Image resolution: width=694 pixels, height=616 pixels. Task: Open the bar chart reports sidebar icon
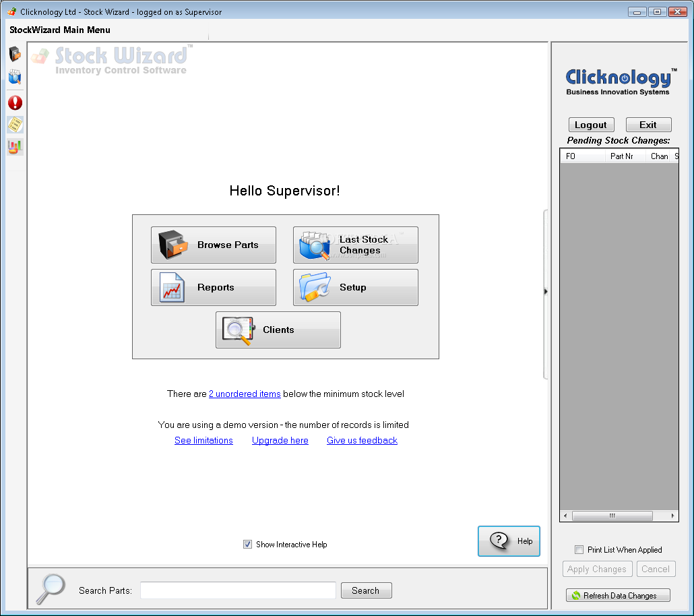click(x=15, y=147)
